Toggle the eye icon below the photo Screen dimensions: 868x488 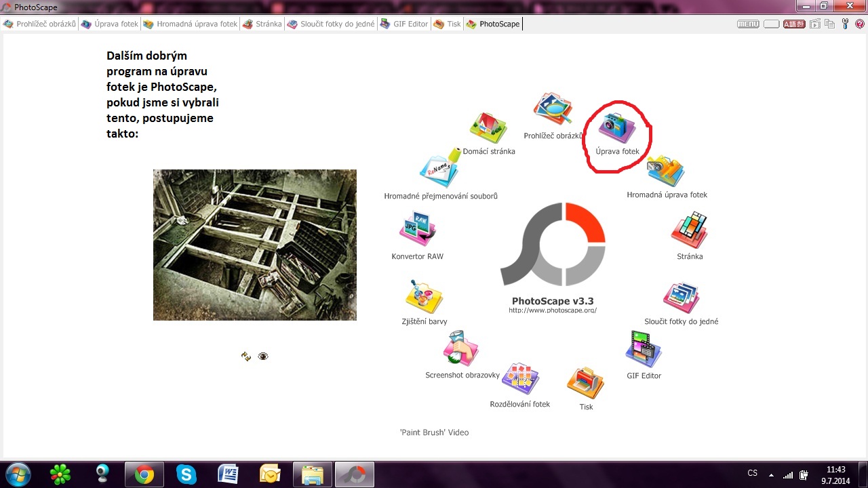tap(263, 357)
